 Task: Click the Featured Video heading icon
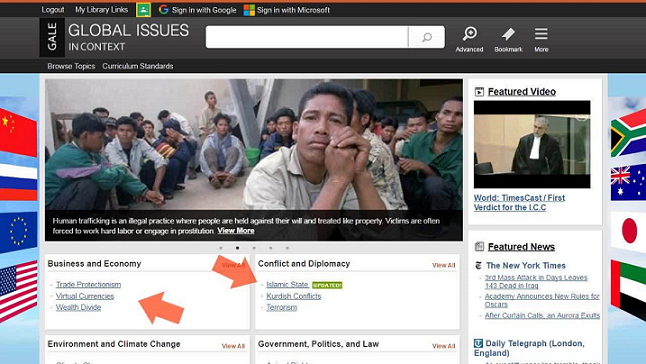[479, 92]
